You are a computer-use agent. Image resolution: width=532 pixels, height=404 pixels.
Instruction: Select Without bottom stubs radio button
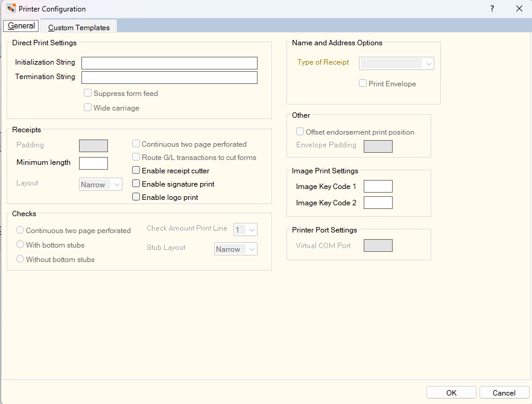21,259
